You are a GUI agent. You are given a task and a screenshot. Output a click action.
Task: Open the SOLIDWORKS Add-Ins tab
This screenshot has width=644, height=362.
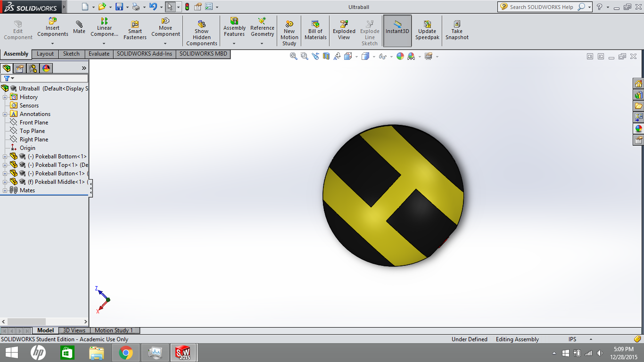tap(145, 54)
